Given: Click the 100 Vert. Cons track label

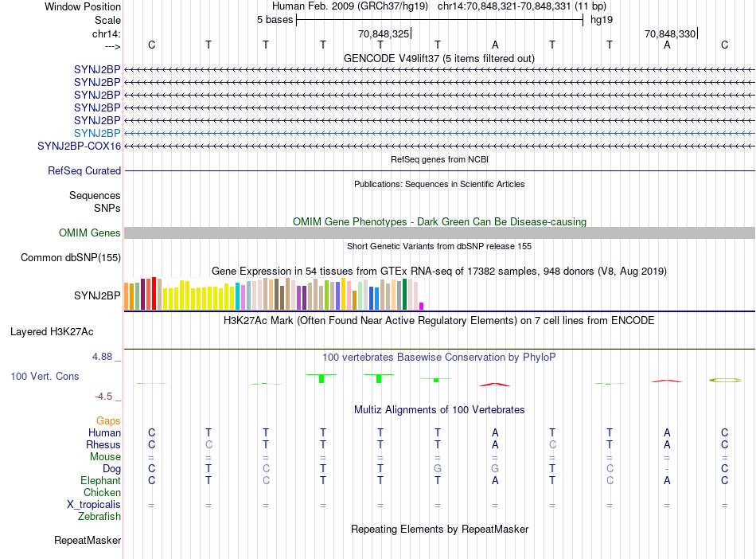Looking at the screenshot, I should pos(45,376).
